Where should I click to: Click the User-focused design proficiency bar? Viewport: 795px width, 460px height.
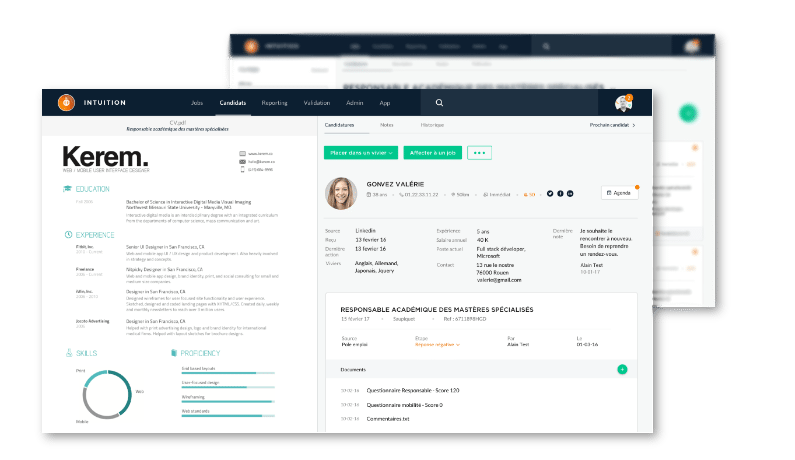[x=228, y=385]
